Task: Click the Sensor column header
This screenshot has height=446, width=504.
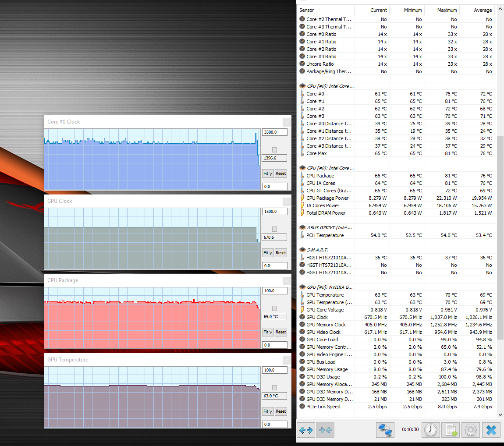Action: (x=325, y=10)
